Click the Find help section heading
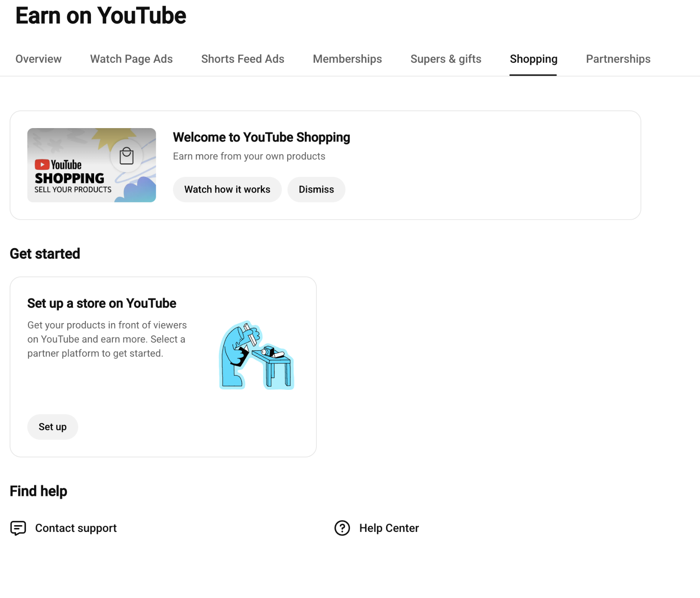700x598 pixels. point(38,491)
